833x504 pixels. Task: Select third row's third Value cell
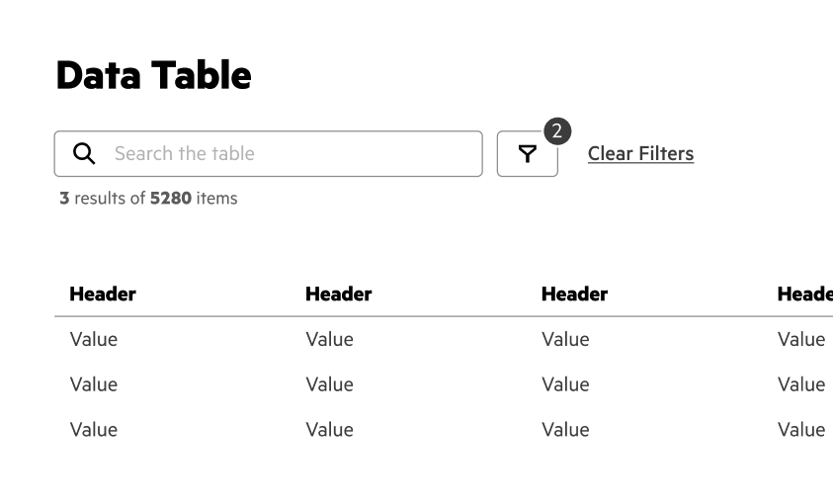coord(565,429)
